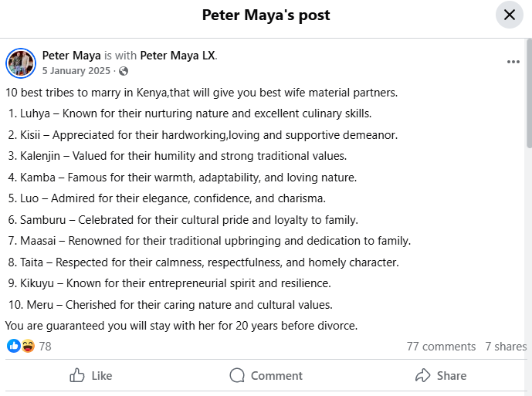The height and width of the screenshot is (396, 532).
Task: Click Peter Maya's profile picture
Action: (x=21, y=63)
